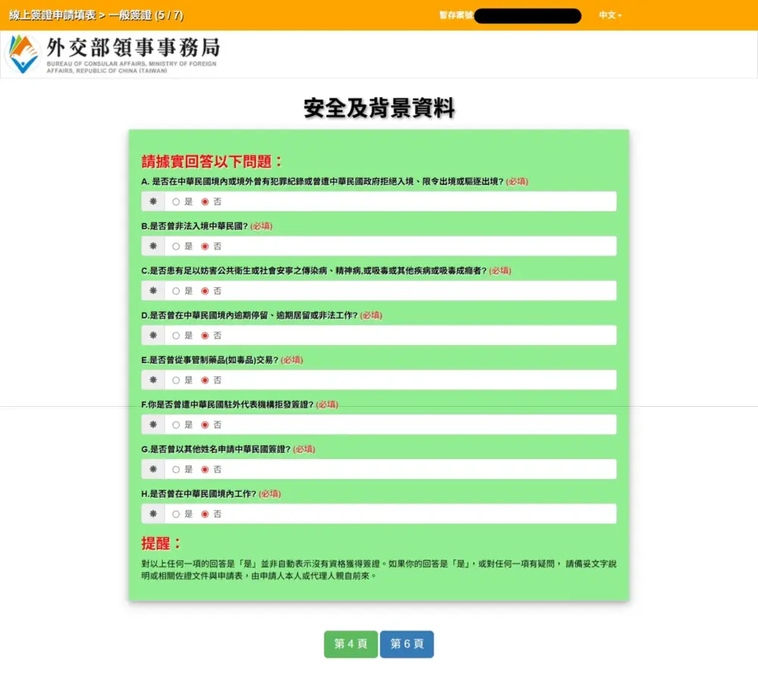Open the 中文 language dropdown
Image resolution: width=758 pixels, height=700 pixels.
pos(612,15)
